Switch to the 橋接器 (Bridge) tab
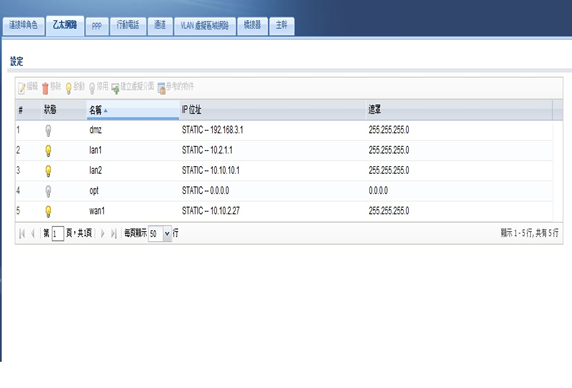 252,26
